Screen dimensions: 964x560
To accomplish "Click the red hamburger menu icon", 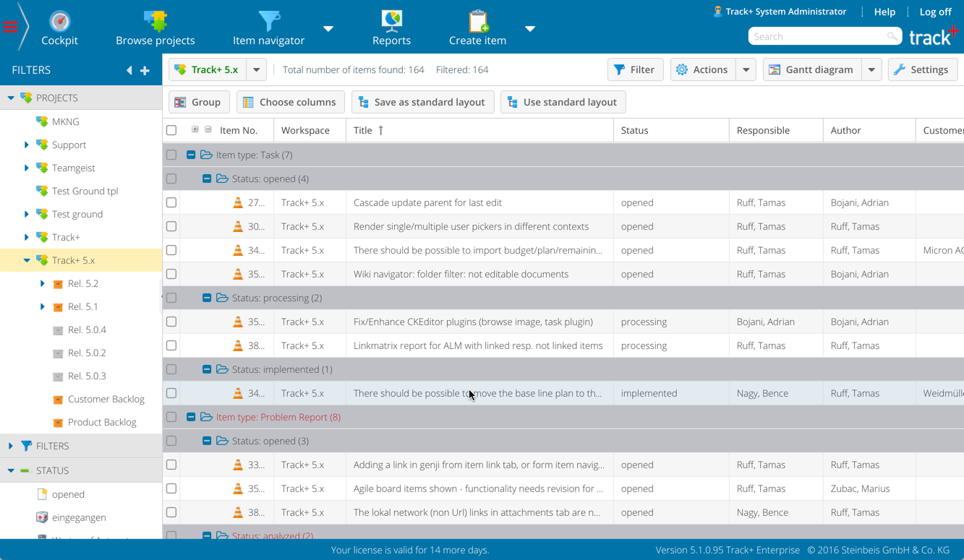I will [x=10, y=28].
